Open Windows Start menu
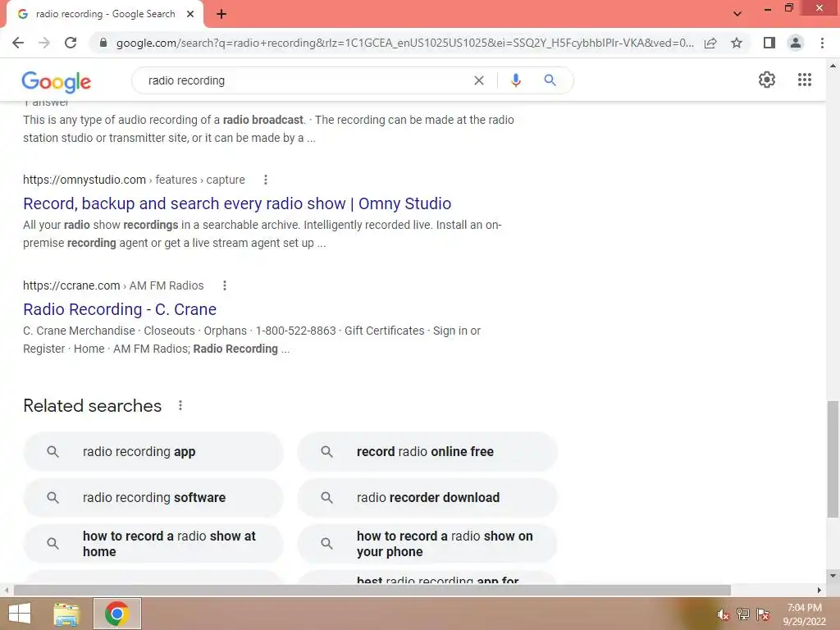The width and height of the screenshot is (840, 630). pos(20,614)
